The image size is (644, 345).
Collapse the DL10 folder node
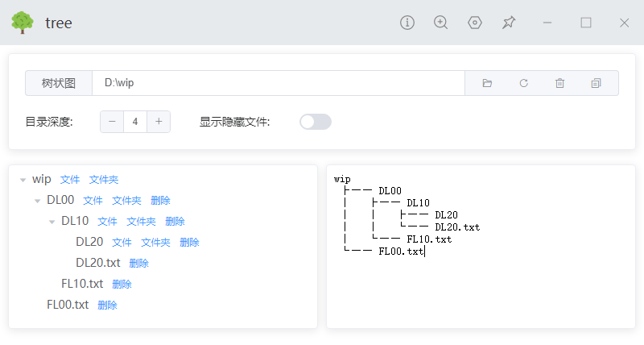pyautogui.click(x=52, y=222)
